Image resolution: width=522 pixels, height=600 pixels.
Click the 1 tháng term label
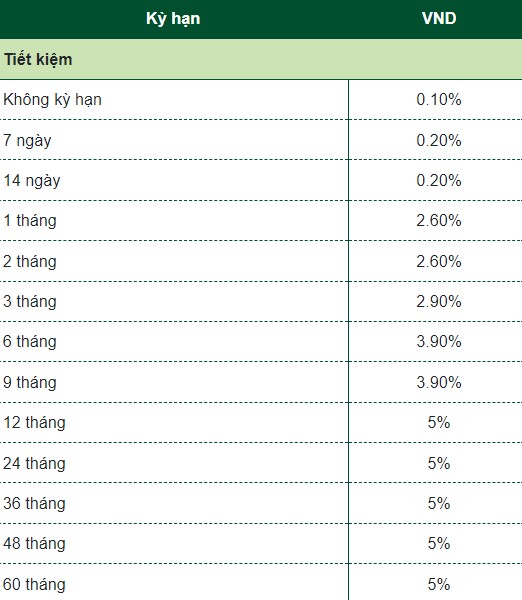(x=30, y=221)
